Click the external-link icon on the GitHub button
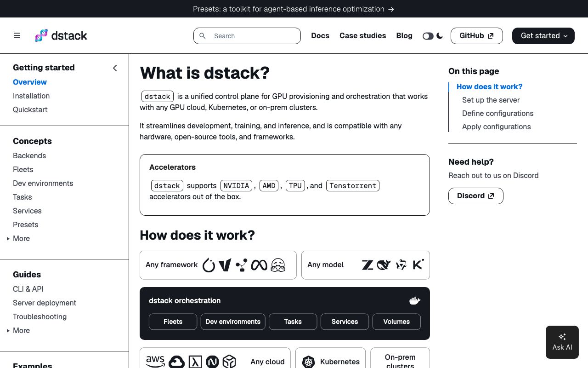Viewport: 588px width, 368px height. [x=491, y=36]
